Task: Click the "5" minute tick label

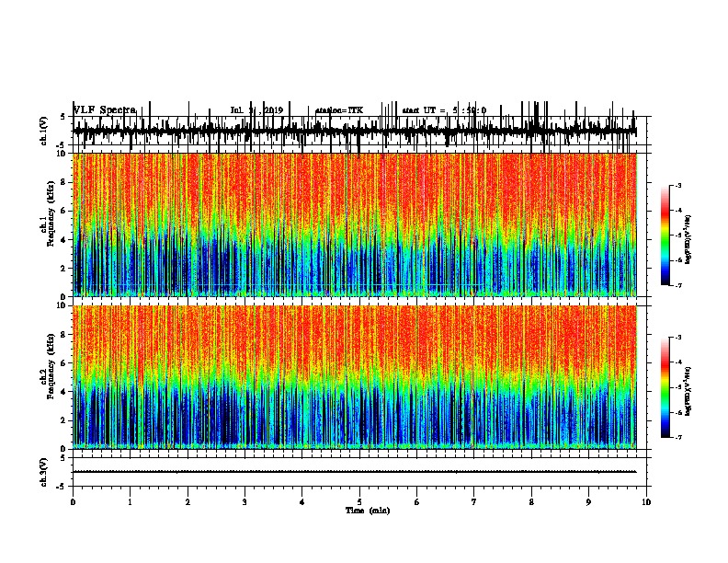Action: (359, 502)
